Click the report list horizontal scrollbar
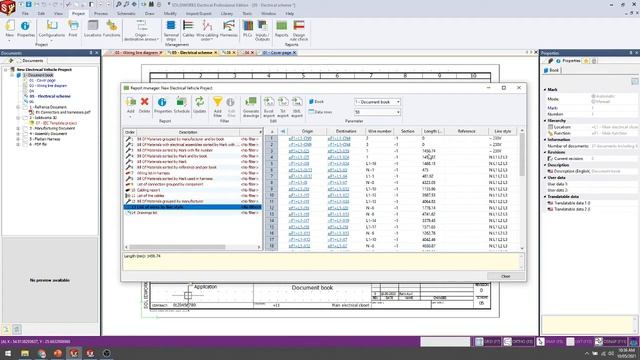Viewport: 640px width, 360px height. 177,247
